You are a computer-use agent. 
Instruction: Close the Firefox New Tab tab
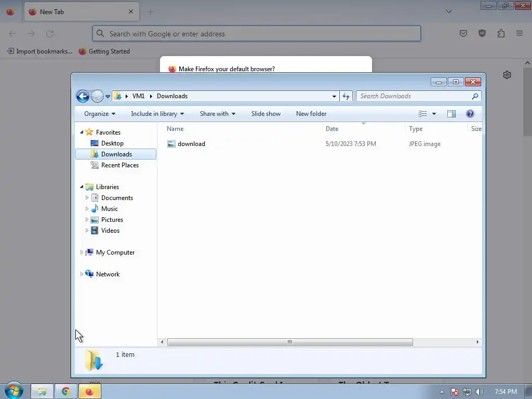(x=130, y=11)
